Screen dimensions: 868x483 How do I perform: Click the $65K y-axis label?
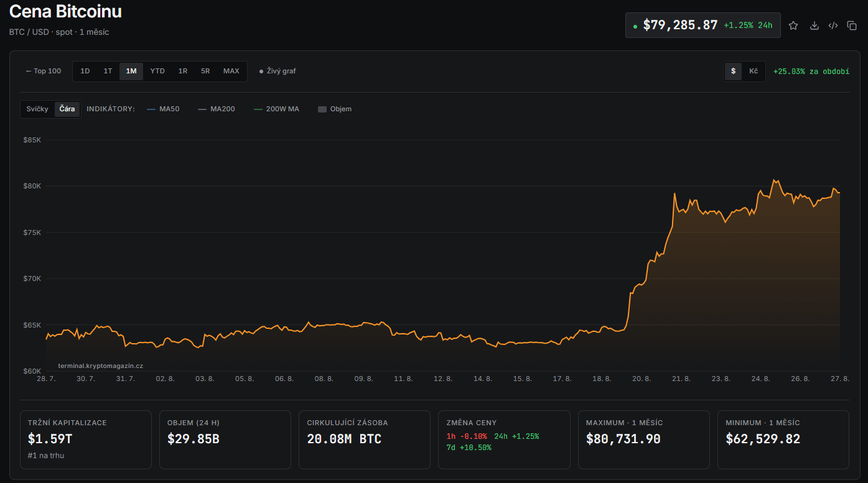[32, 325]
